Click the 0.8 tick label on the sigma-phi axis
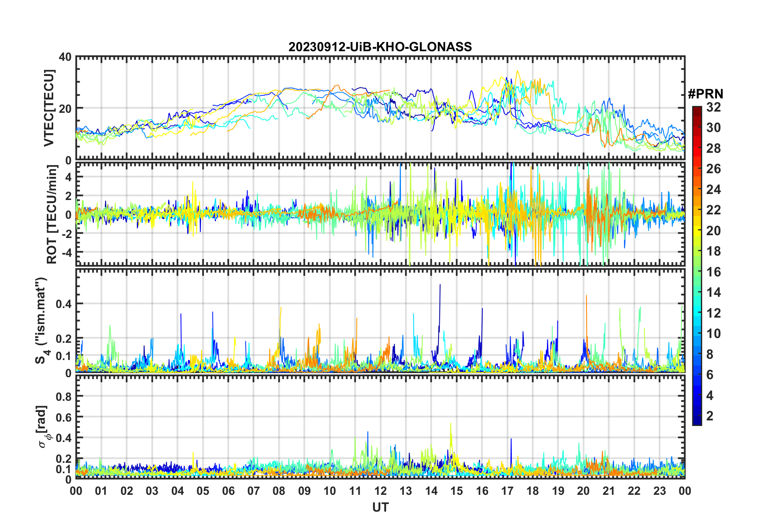The image size is (761, 532). 64,396
